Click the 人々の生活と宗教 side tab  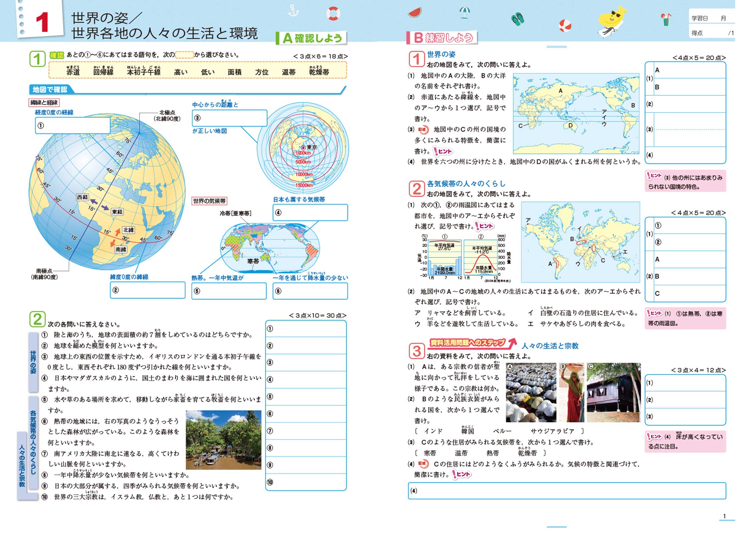click(x=22, y=466)
